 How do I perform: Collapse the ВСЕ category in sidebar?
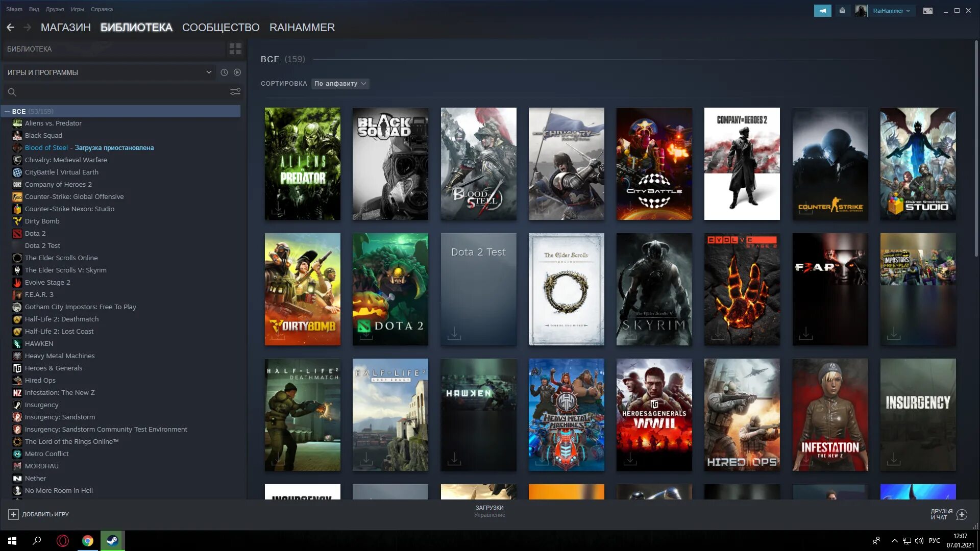[x=7, y=111]
